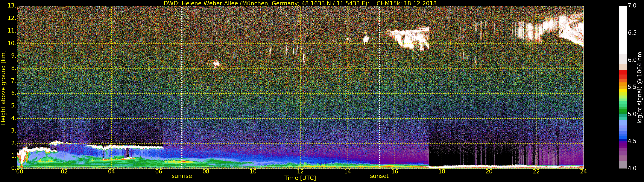Click the time tick '12'
644x182 pixels.
[x=300, y=172]
